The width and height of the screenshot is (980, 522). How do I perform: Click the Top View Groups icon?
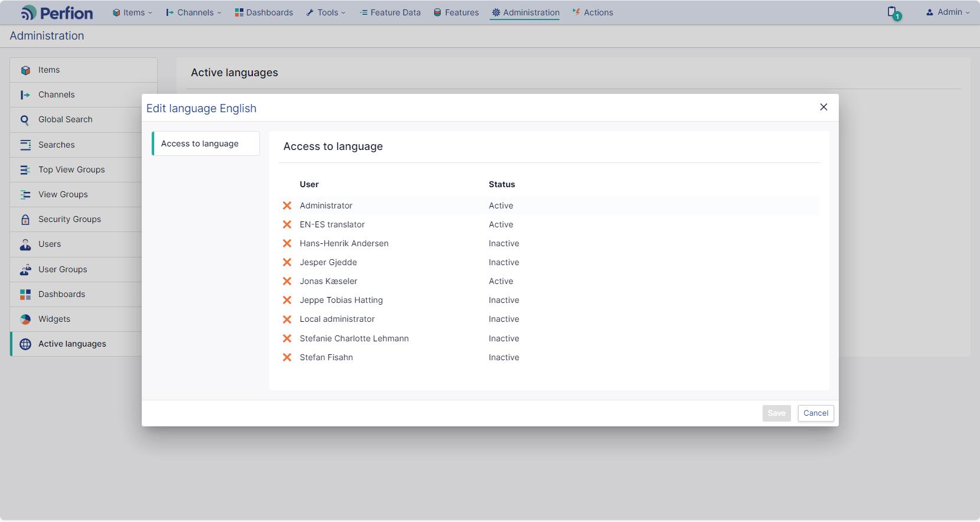[25, 170]
